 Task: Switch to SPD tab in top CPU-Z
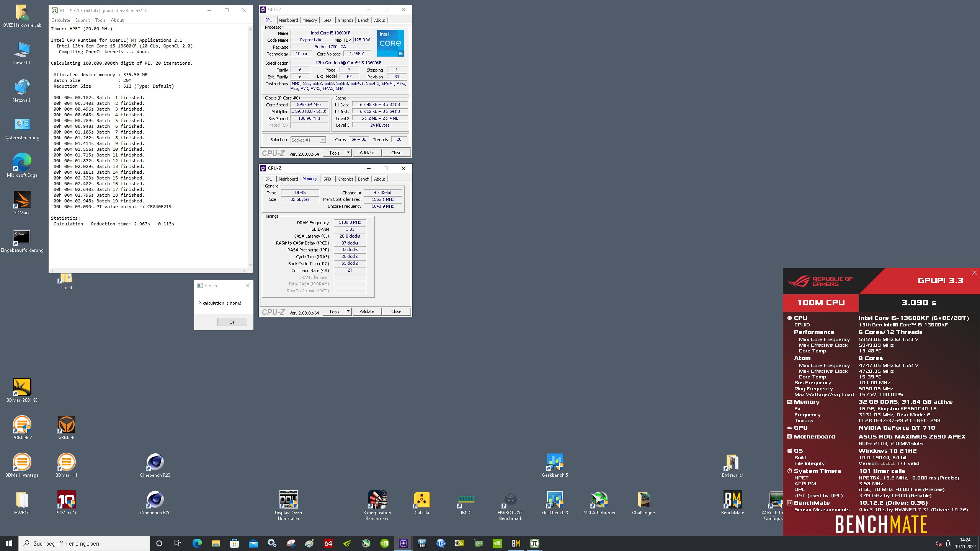click(327, 20)
